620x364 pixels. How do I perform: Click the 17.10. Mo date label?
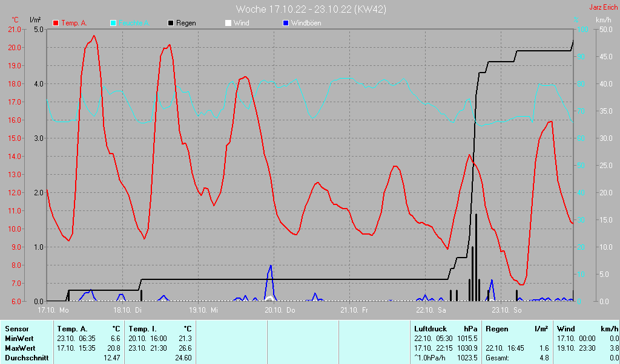[x=53, y=310]
